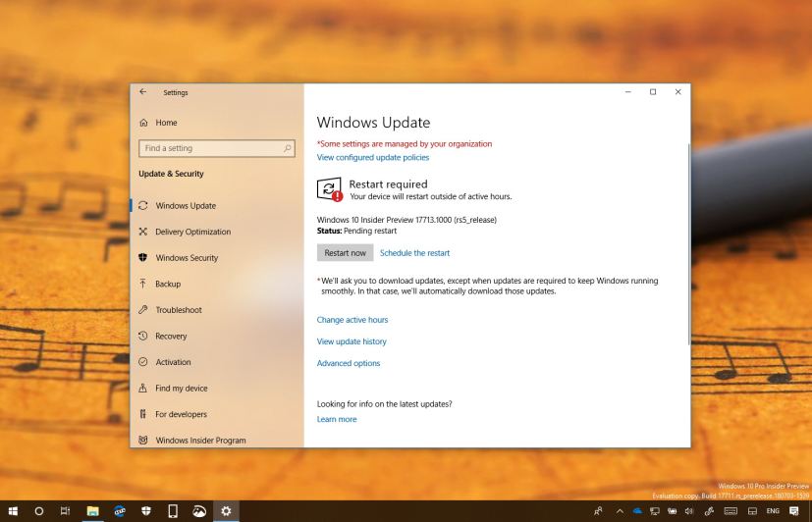Select the Recovery sidebar item

(171, 336)
